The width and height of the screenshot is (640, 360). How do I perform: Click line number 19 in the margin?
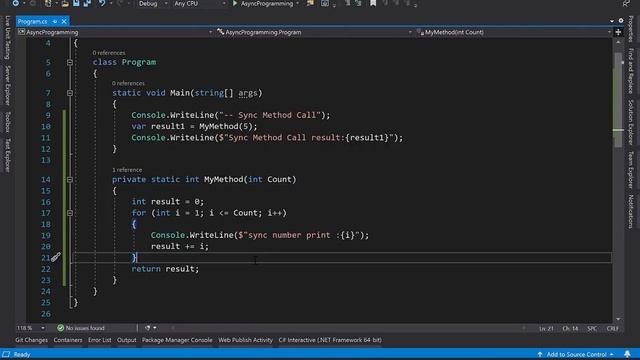(x=46, y=235)
